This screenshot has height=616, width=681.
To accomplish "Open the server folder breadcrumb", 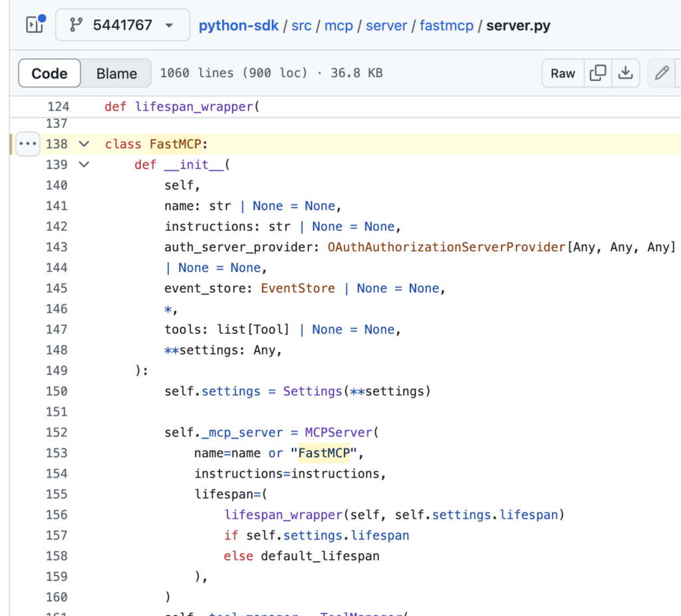I will (386, 26).
